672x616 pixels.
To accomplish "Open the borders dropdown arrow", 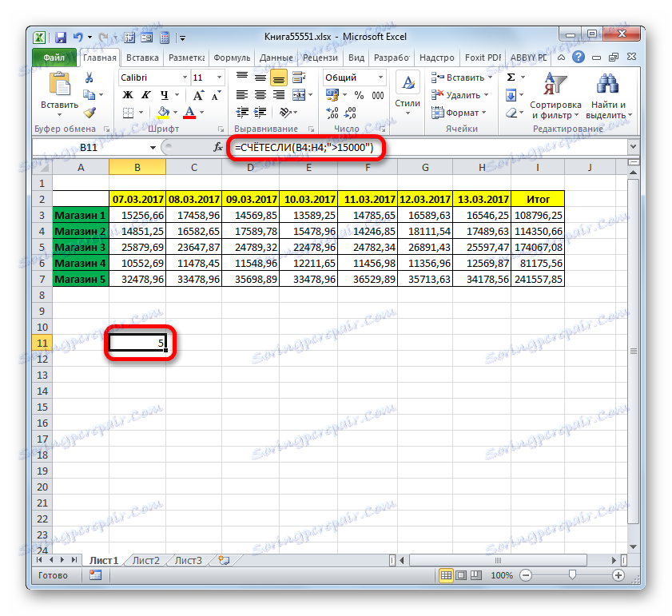I will [141, 113].
